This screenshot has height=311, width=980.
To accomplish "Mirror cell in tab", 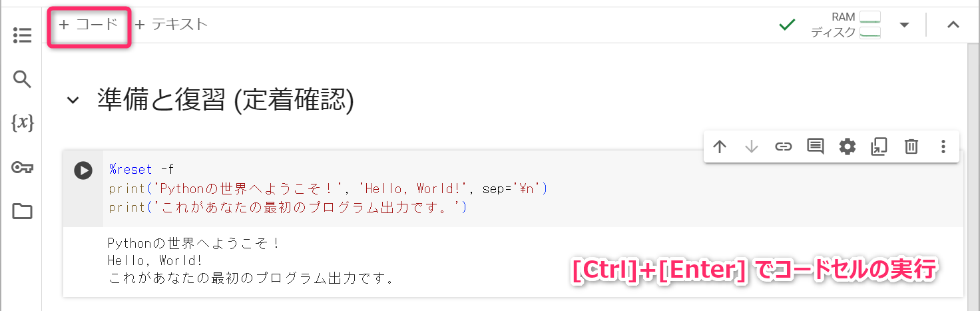I will click(879, 147).
